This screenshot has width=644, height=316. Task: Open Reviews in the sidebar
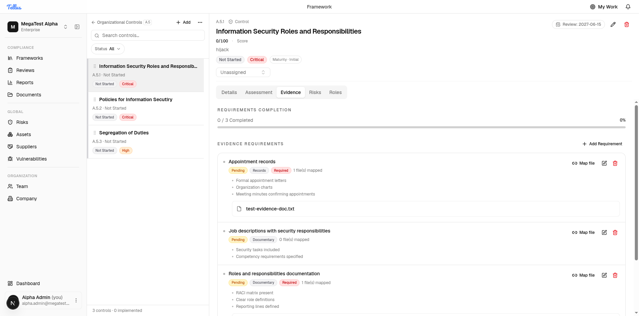pyautogui.click(x=25, y=70)
